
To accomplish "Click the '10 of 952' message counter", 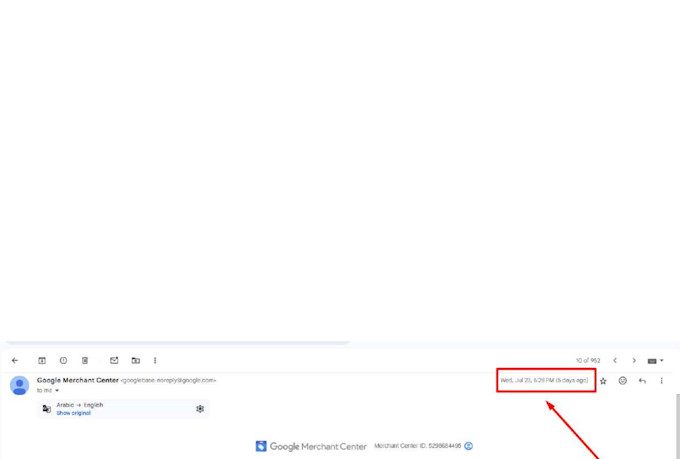I will pyautogui.click(x=588, y=361).
